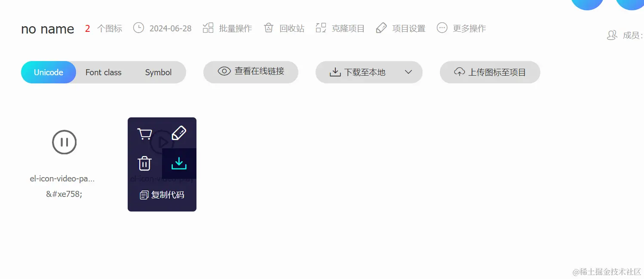Select the el-icon-video-pause icon thumbnail
Image resolution: width=644 pixels, height=279 pixels.
64,142
